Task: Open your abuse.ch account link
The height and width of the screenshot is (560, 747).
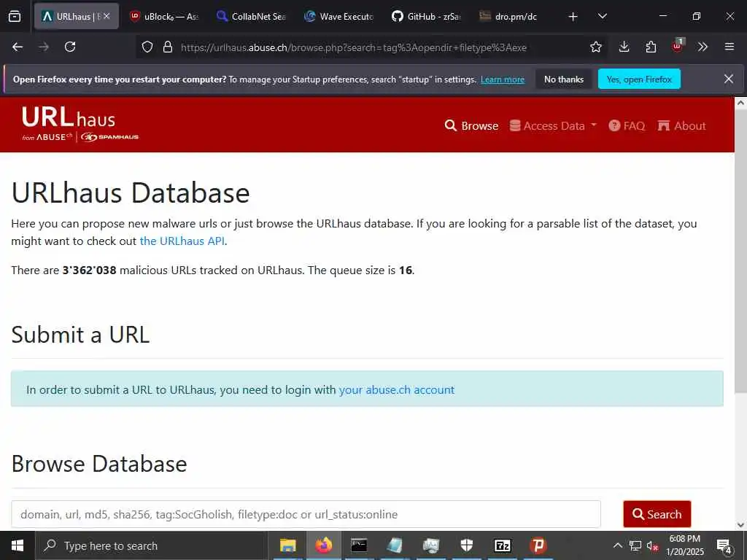Action: click(x=396, y=389)
